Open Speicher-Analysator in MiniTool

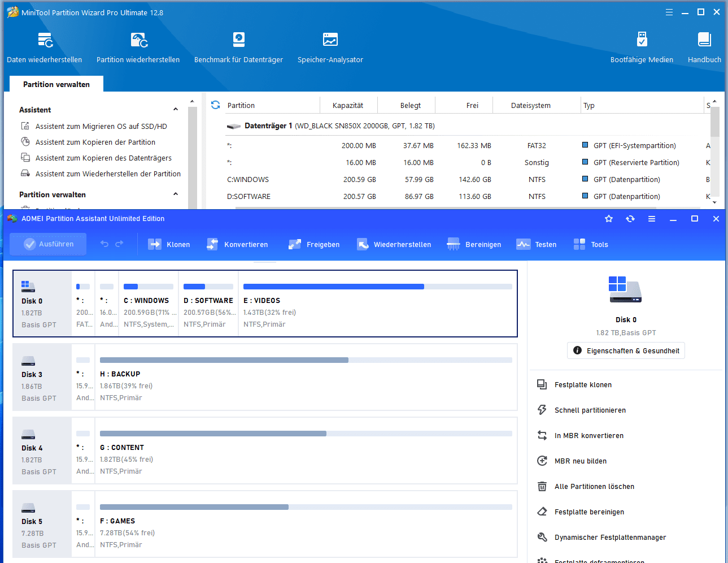pyautogui.click(x=330, y=47)
